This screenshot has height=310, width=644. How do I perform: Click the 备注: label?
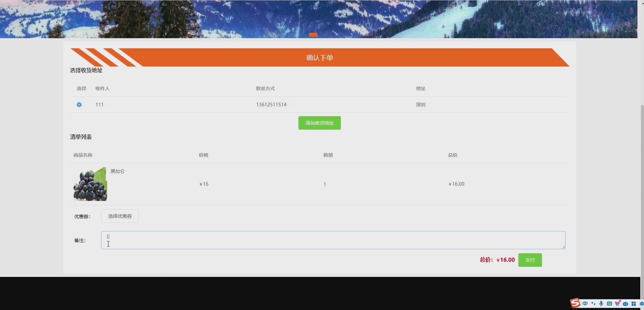point(80,241)
